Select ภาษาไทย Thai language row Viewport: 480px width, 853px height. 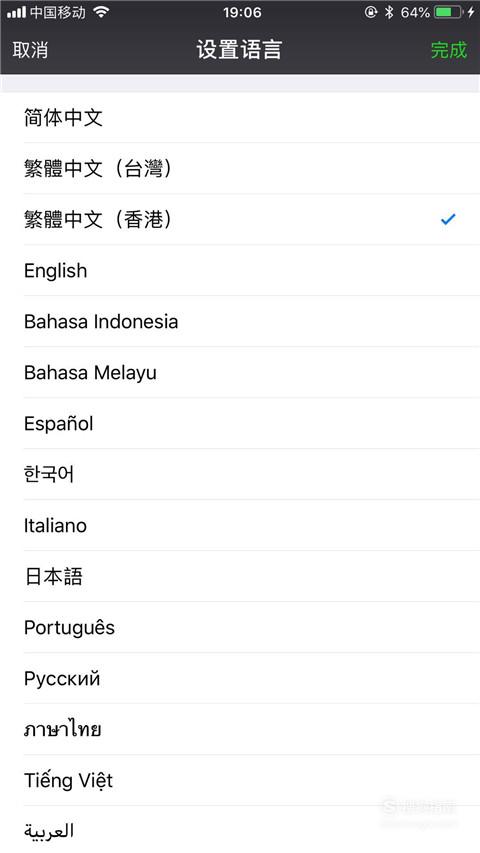coord(240,730)
